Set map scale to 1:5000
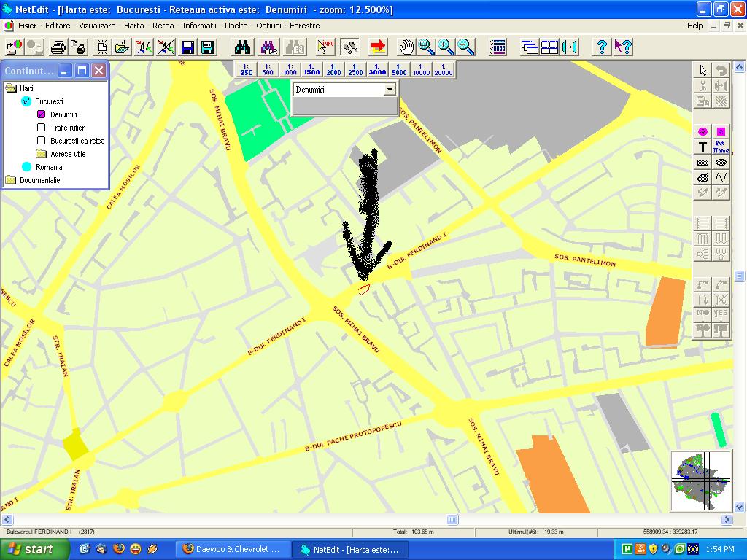The width and height of the screenshot is (747, 560). [x=399, y=69]
